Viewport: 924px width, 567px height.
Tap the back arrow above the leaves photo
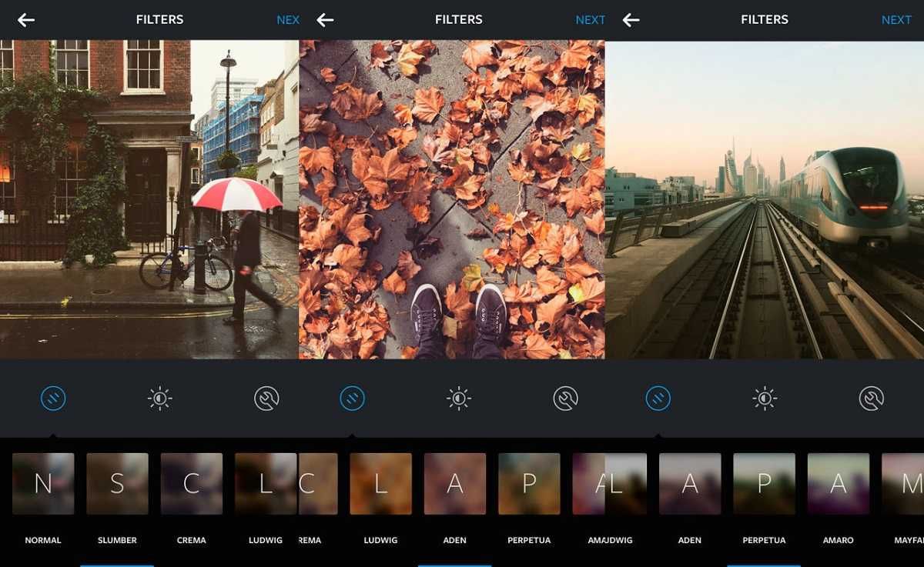[x=325, y=19]
